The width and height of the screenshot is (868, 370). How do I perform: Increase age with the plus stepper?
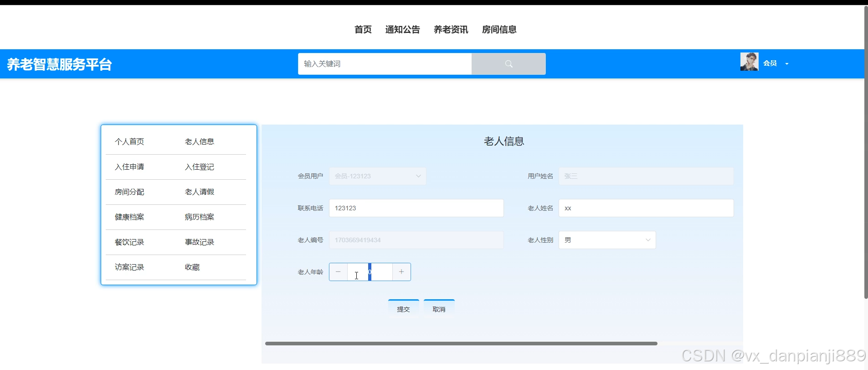click(401, 272)
